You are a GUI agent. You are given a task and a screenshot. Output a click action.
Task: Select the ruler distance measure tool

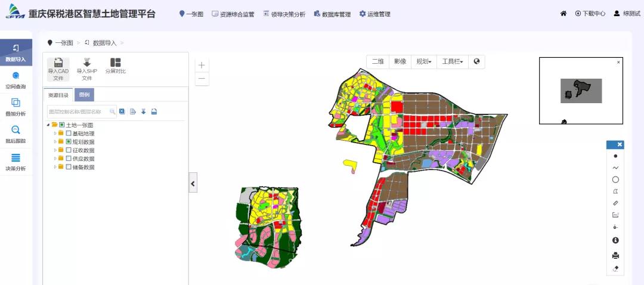pos(615,203)
